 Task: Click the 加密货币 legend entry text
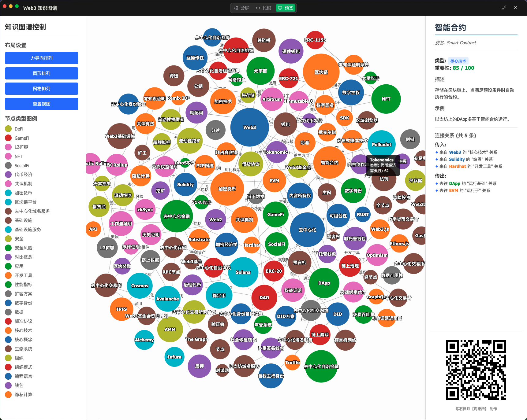[x=24, y=193]
